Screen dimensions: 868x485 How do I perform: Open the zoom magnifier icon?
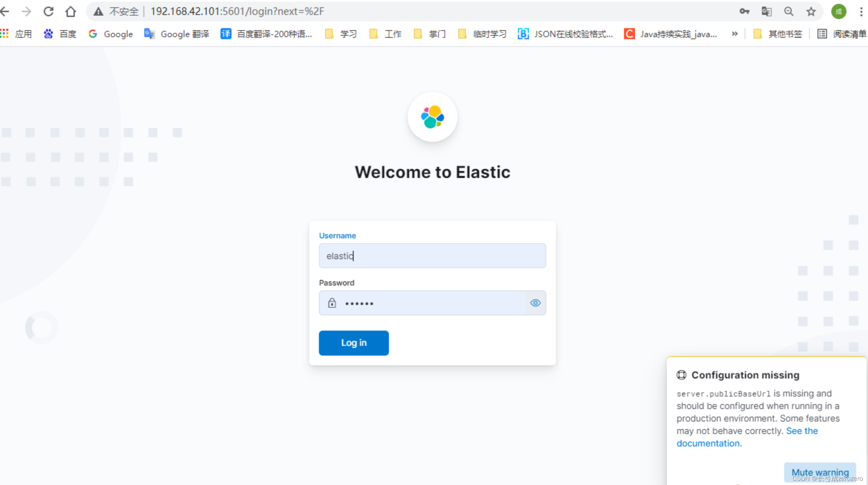pos(789,11)
